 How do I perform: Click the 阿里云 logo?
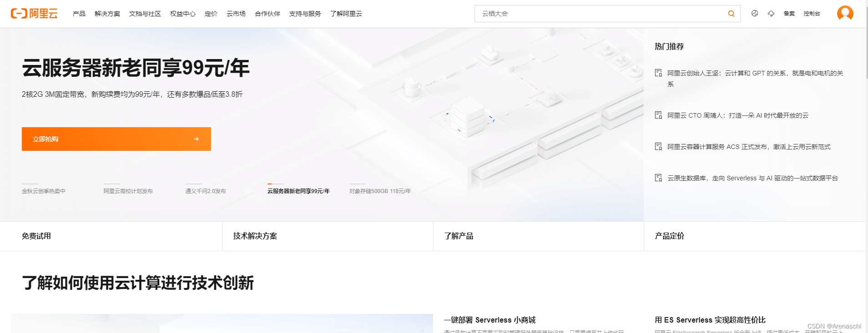[34, 14]
